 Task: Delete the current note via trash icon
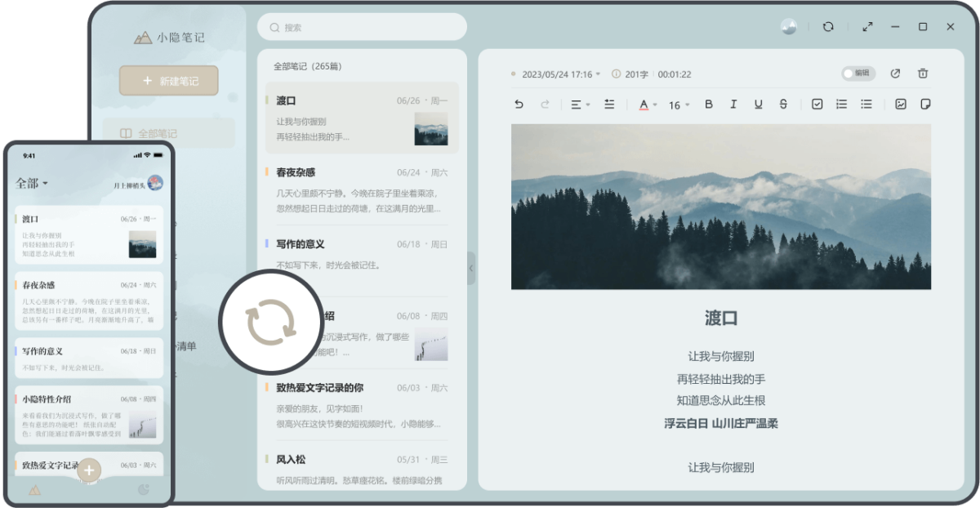[x=923, y=73]
